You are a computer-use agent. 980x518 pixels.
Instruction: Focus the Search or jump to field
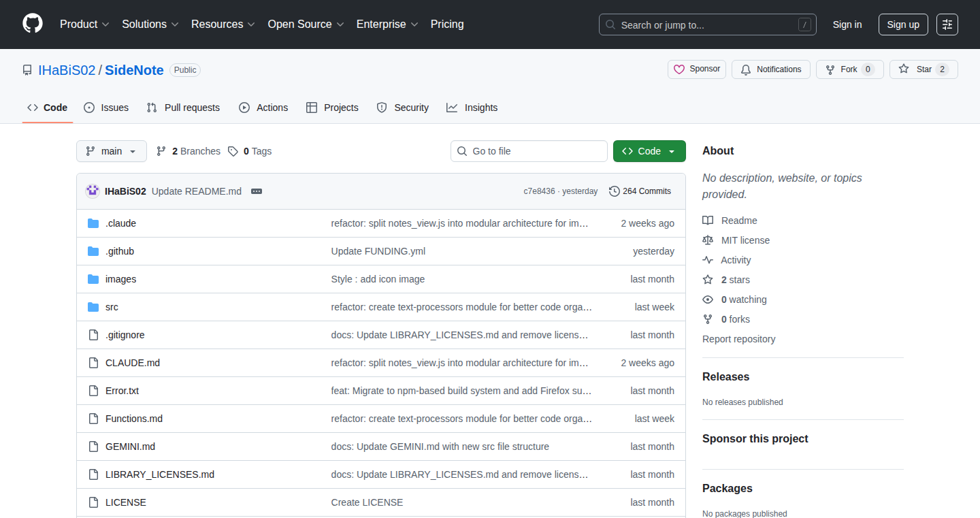point(708,25)
